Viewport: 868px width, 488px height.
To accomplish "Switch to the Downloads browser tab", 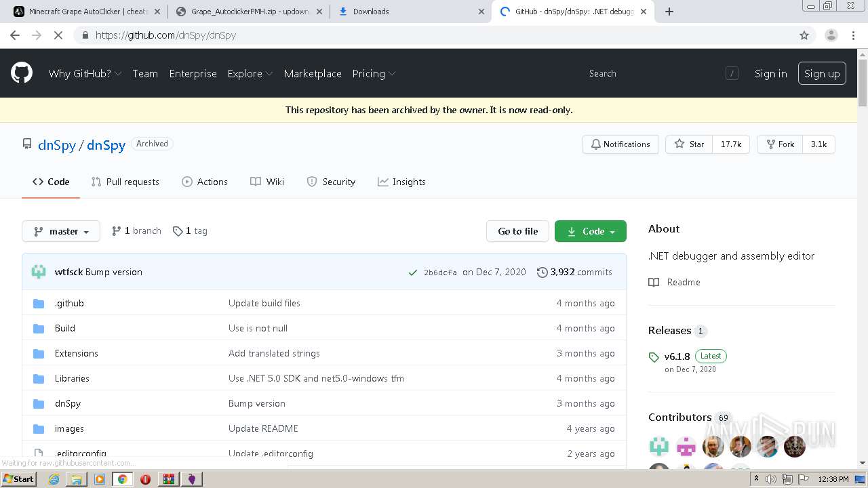I will (410, 12).
